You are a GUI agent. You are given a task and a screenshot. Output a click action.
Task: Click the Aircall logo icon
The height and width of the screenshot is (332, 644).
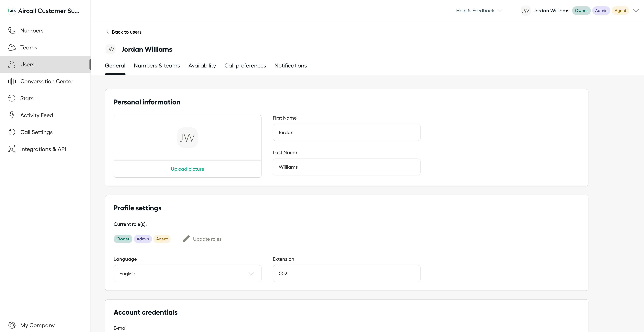[x=12, y=10]
